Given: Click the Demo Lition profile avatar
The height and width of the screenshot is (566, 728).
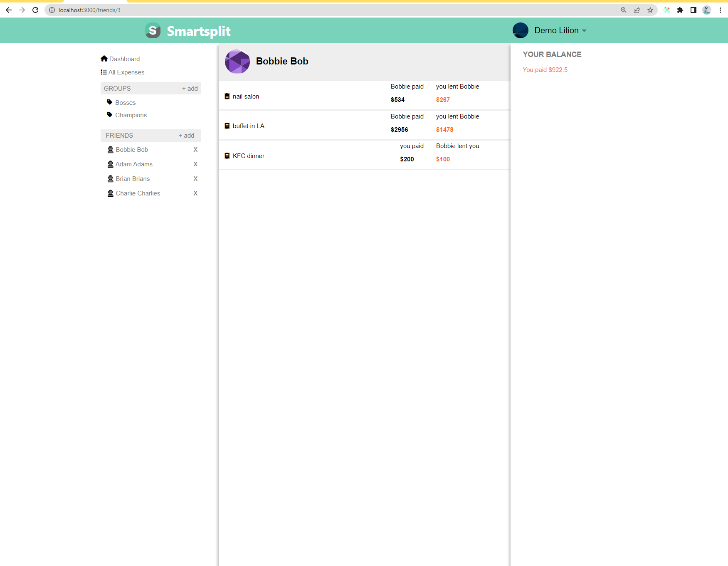Looking at the screenshot, I should coord(520,30).
